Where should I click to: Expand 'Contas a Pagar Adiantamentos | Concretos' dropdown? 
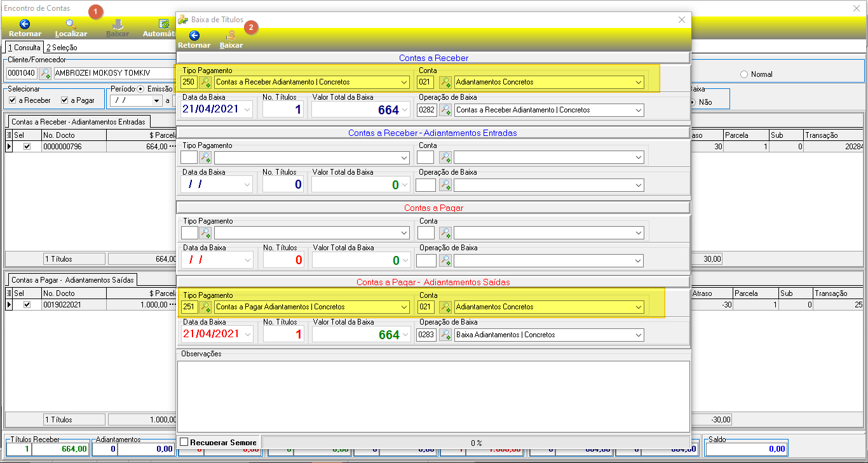[x=404, y=307]
